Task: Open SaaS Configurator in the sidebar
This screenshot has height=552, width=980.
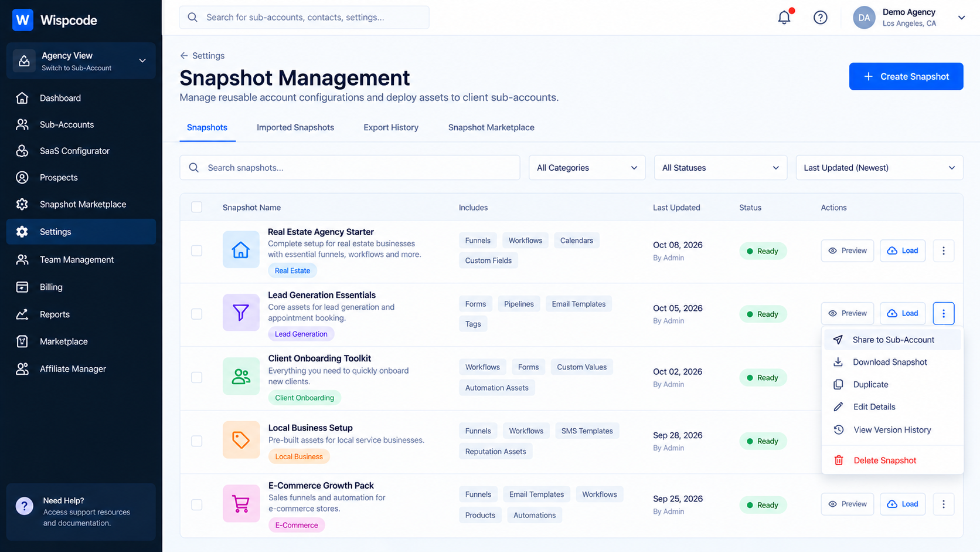Action: (81, 151)
